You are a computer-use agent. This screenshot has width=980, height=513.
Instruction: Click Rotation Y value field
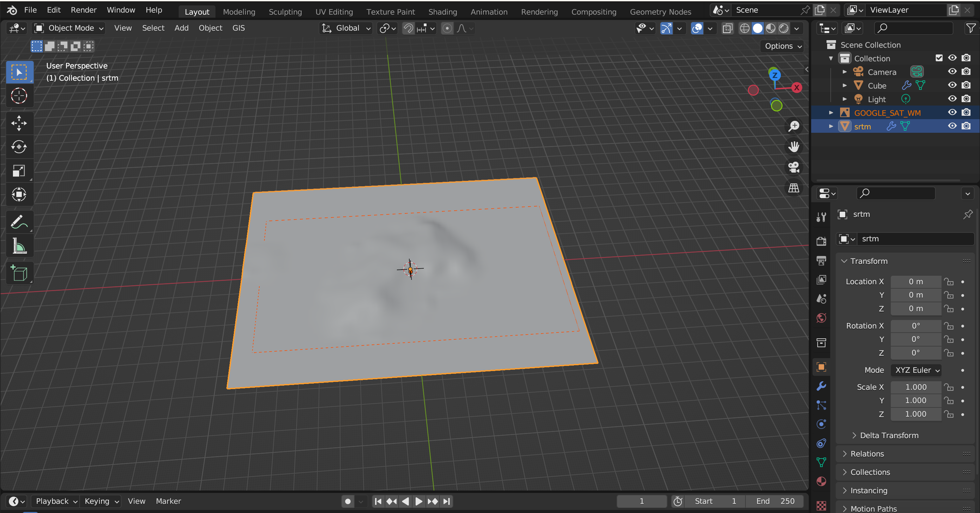(916, 339)
